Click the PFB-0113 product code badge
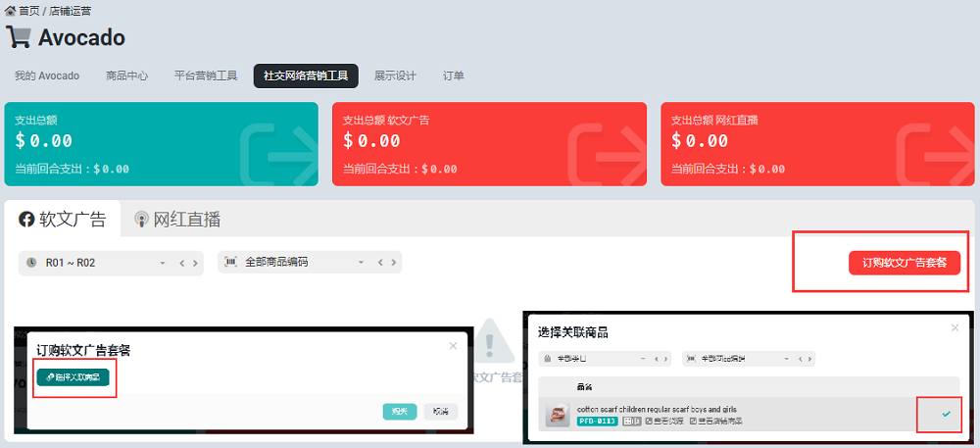The height and width of the screenshot is (448, 980). (x=598, y=422)
